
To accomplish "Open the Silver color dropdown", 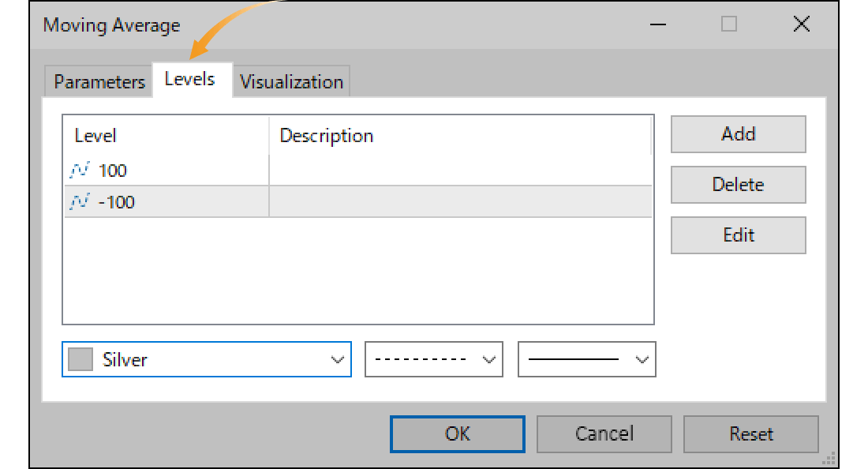I will pyautogui.click(x=207, y=359).
